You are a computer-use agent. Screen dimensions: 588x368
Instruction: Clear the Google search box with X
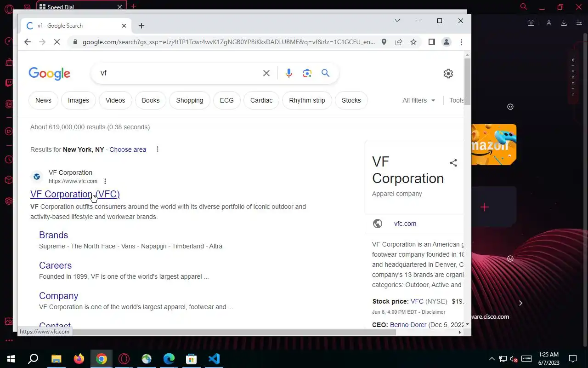(x=266, y=73)
